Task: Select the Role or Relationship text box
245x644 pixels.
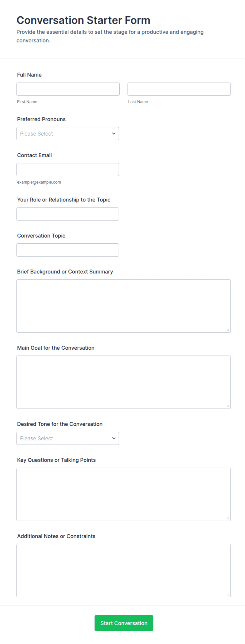Action: [x=68, y=214]
